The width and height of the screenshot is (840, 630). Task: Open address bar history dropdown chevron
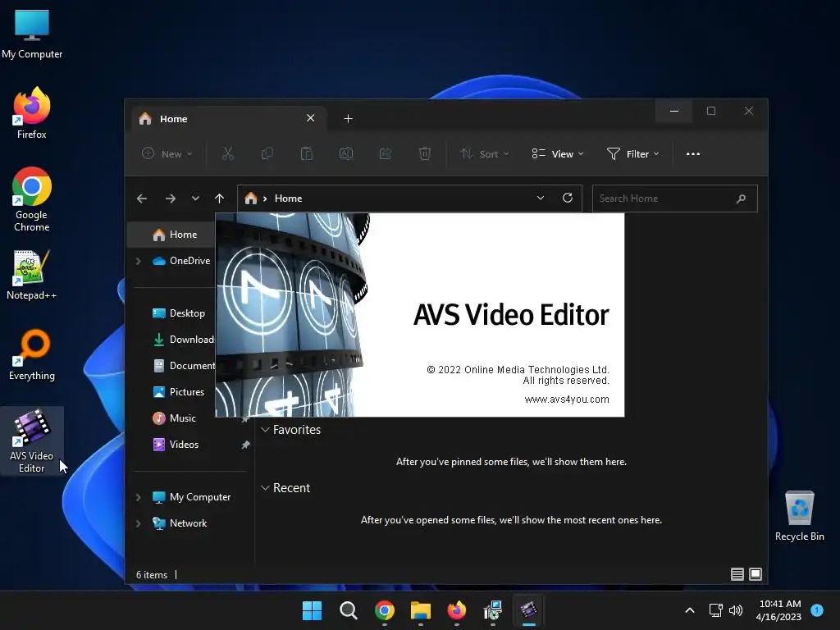coord(541,199)
